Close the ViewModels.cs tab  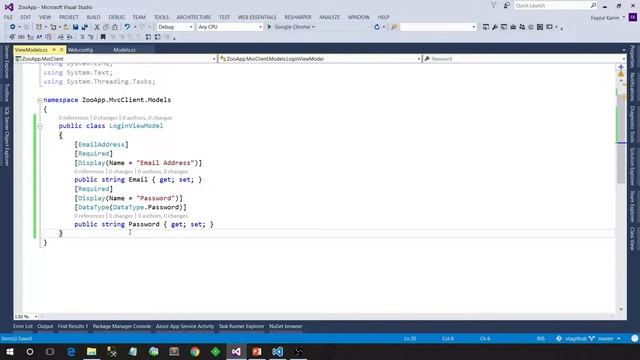coord(62,49)
